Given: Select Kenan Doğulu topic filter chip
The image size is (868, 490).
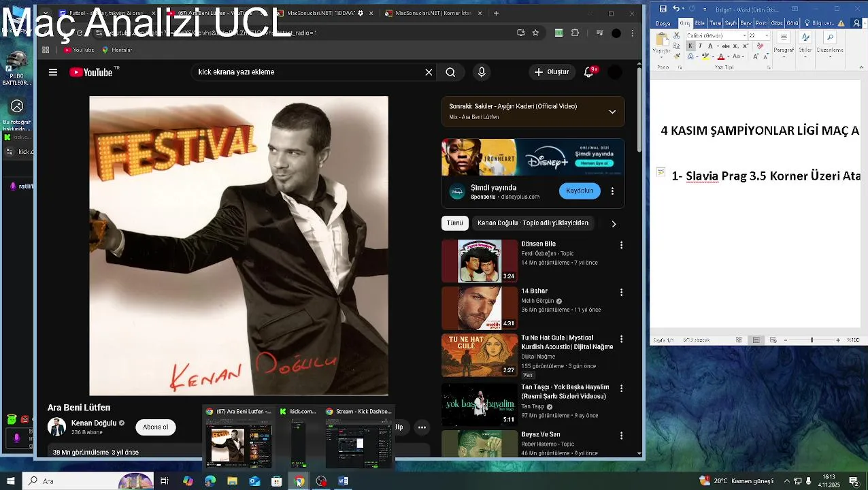Looking at the screenshot, I should [533, 223].
